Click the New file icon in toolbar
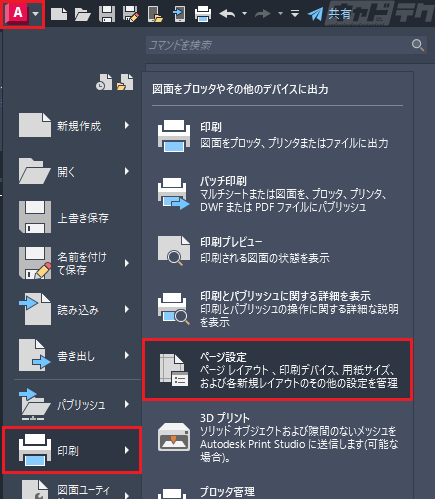 click(59, 14)
